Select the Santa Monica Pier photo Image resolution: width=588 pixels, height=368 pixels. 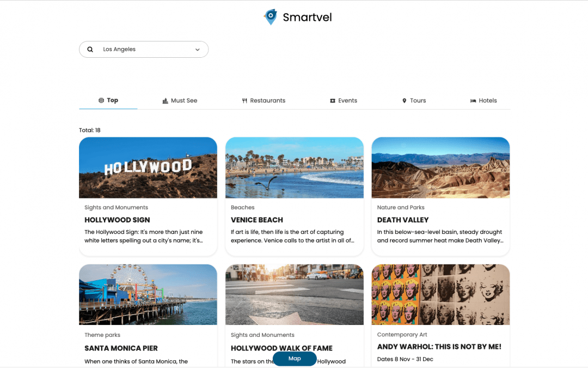(x=148, y=294)
